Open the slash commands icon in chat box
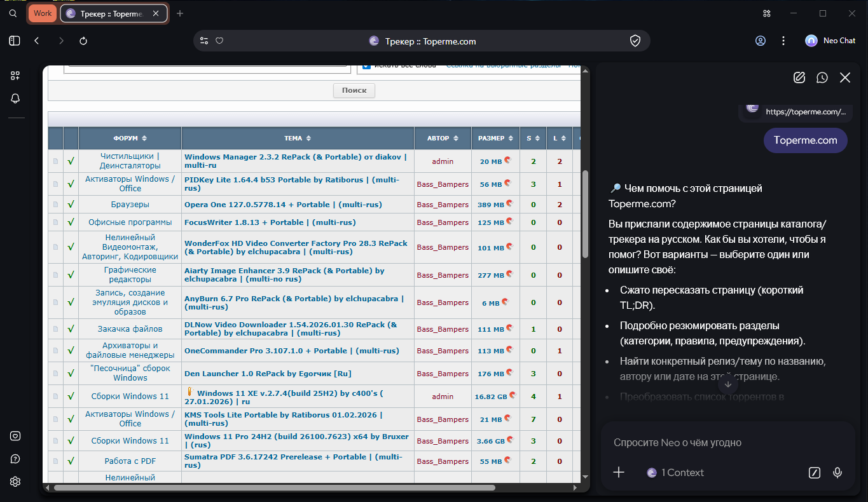The image size is (868, 502). coord(815,472)
